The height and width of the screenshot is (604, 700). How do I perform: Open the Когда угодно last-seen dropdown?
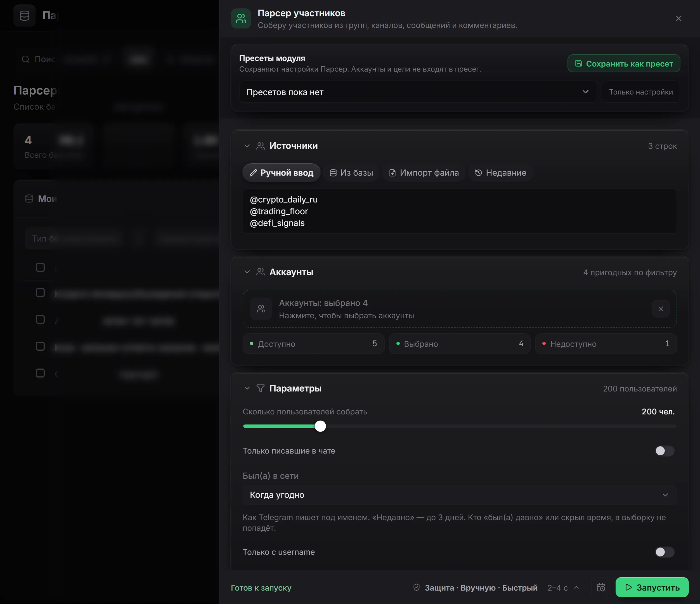(460, 495)
